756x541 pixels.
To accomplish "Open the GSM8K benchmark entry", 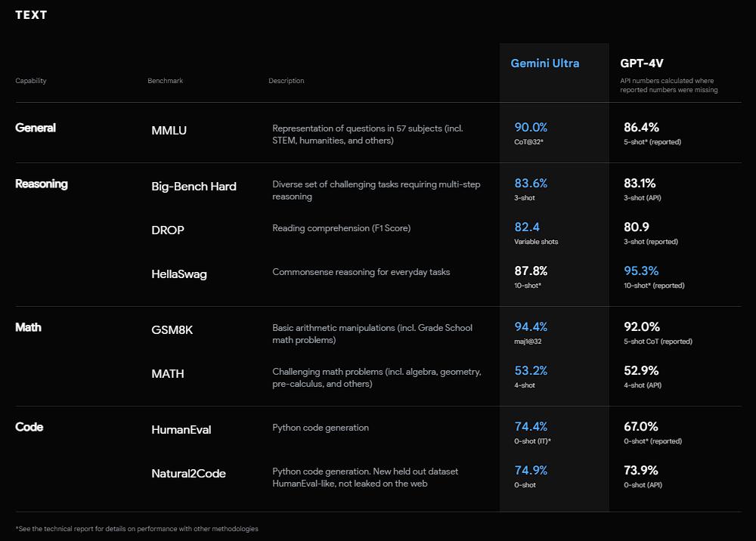I will point(172,330).
